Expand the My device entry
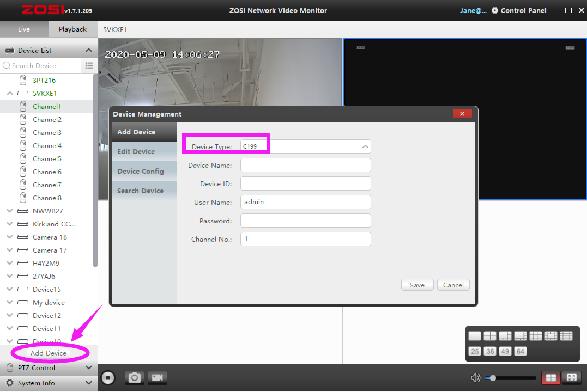Screen dimensions: 587x392 [10, 302]
